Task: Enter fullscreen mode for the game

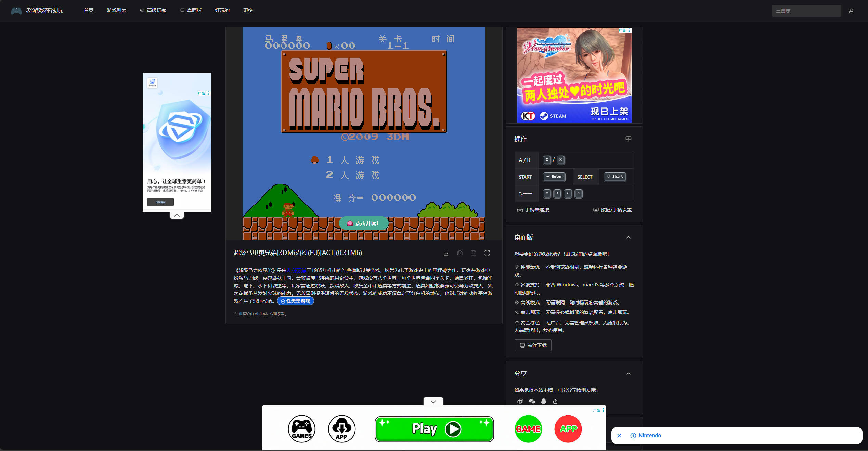Action: coord(487,253)
